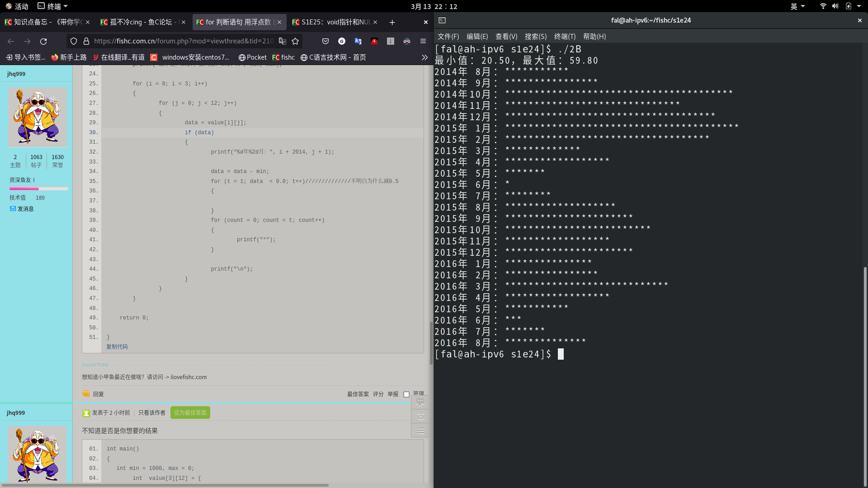Tick the 管理 moderation checkbox
Viewport: 868px width, 488px height.
(406, 394)
